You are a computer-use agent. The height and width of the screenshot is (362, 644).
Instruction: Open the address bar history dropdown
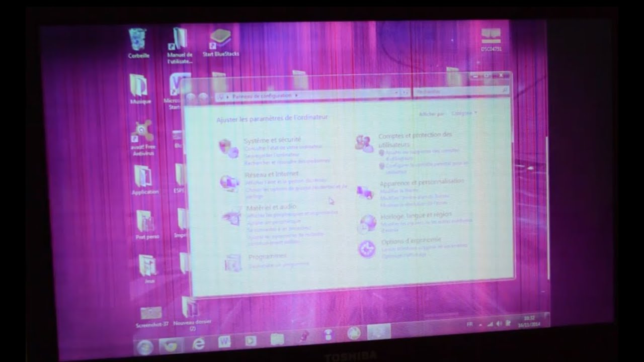(397, 93)
